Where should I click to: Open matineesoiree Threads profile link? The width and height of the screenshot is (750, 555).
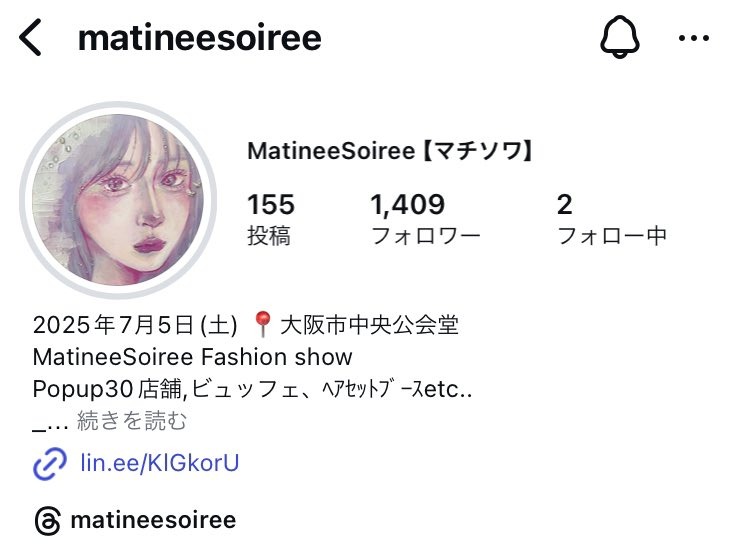tap(153, 520)
